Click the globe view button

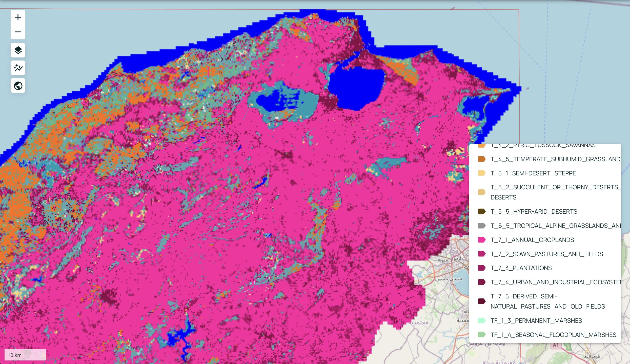point(18,86)
